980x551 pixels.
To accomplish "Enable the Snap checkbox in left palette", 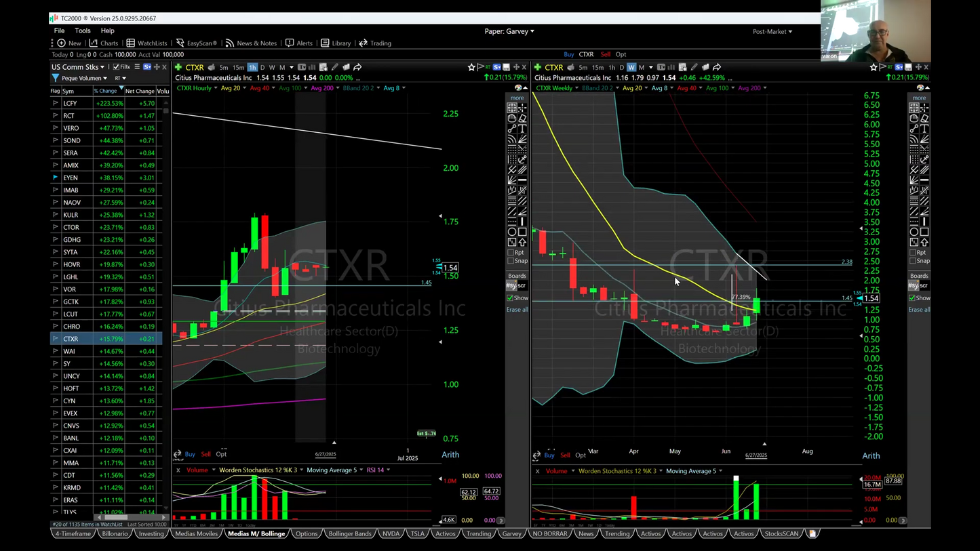I will pyautogui.click(x=511, y=261).
